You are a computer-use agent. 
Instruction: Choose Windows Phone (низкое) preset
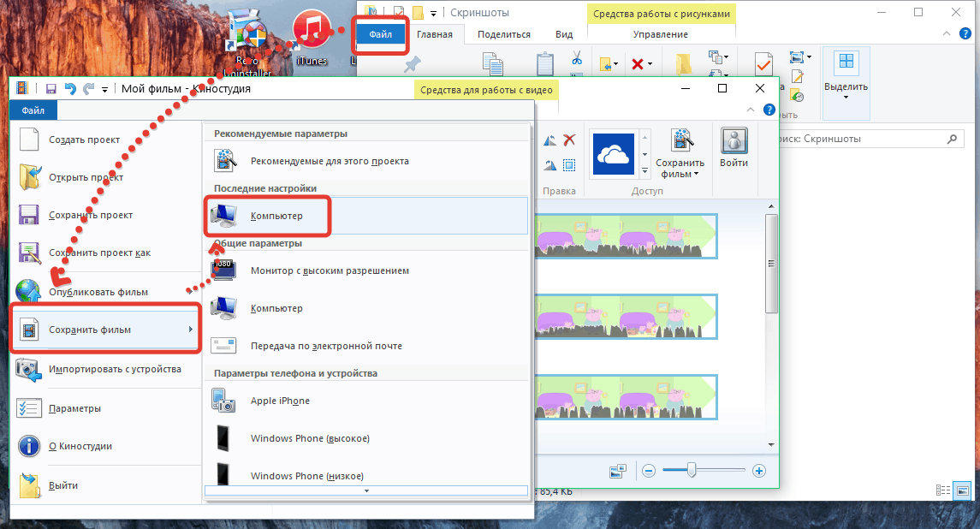366,473
